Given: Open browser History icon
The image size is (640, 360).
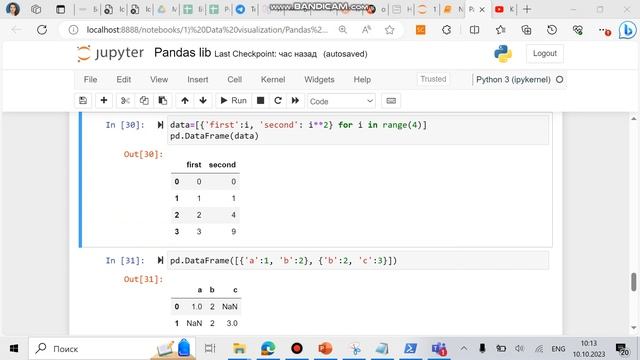Looking at the screenshot, I should click(x=552, y=30).
